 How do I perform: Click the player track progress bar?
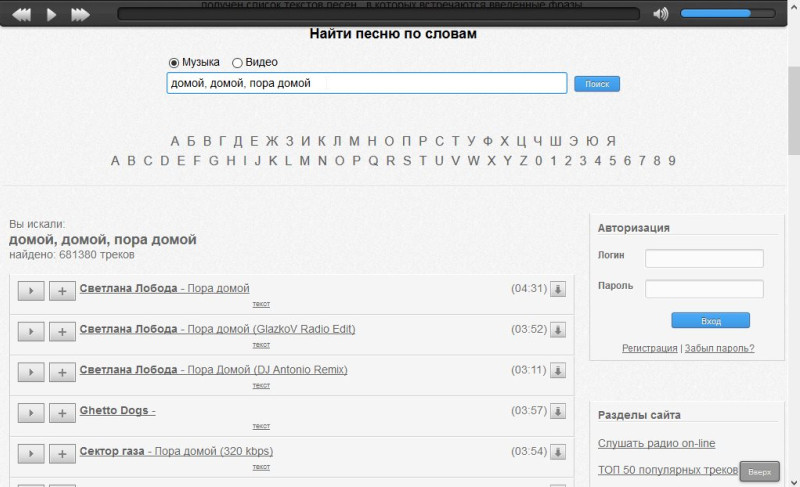click(378, 14)
